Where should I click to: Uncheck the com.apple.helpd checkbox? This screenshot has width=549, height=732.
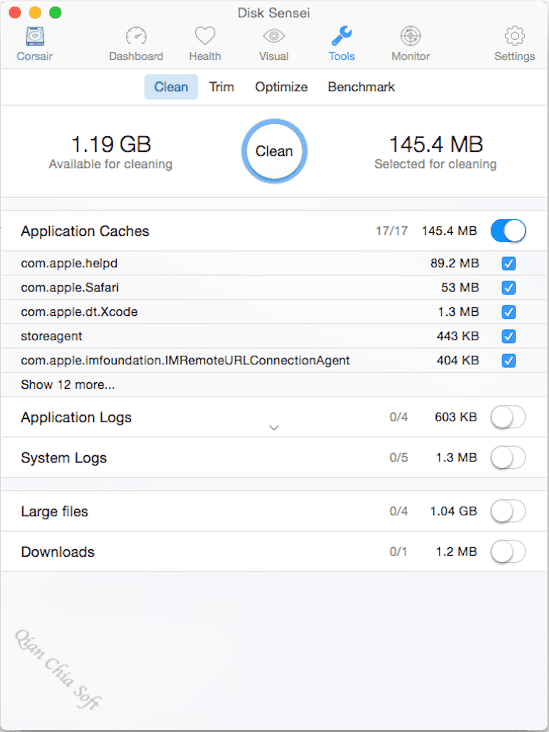[x=508, y=264]
